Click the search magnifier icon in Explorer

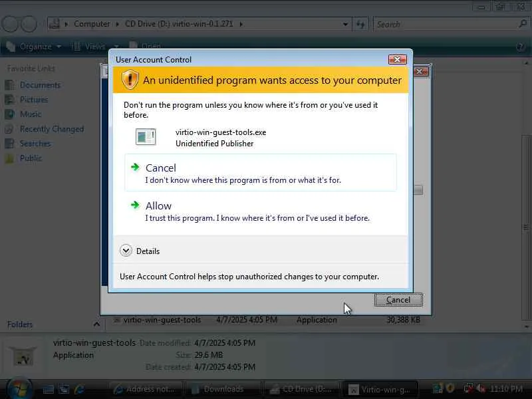(523, 24)
